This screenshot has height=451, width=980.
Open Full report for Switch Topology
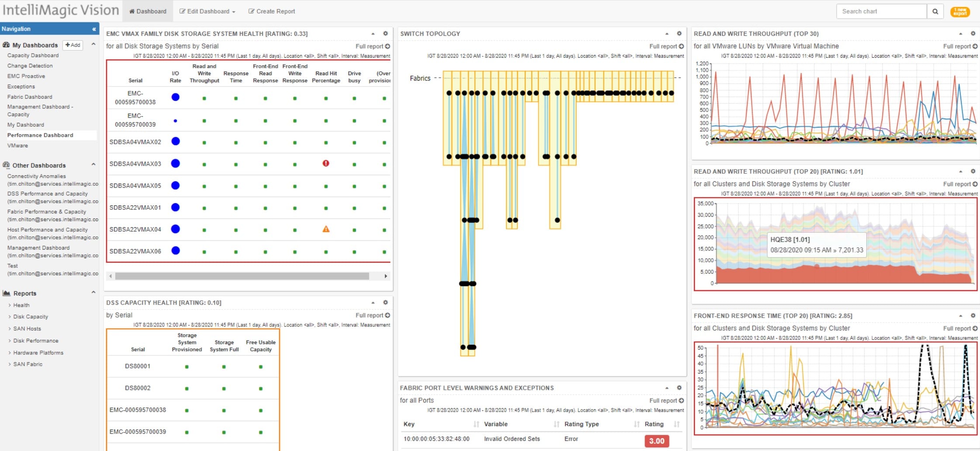(x=666, y=46)
